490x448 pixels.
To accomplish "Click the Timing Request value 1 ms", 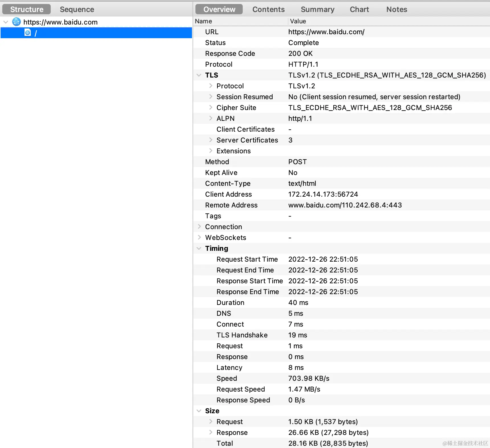I will pos(295,346).
